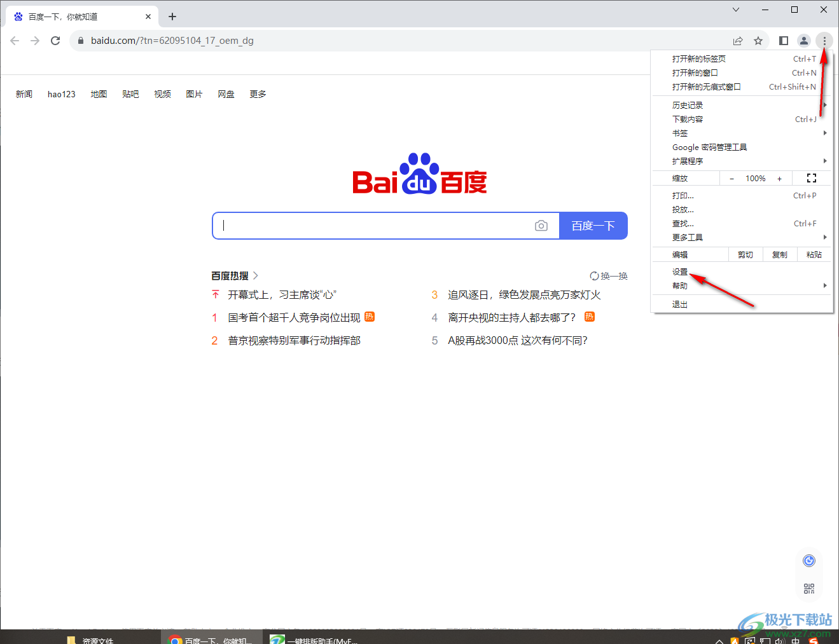Open hot search 追风逐日，绿色发展点亮万家灯火

[524, 295]
